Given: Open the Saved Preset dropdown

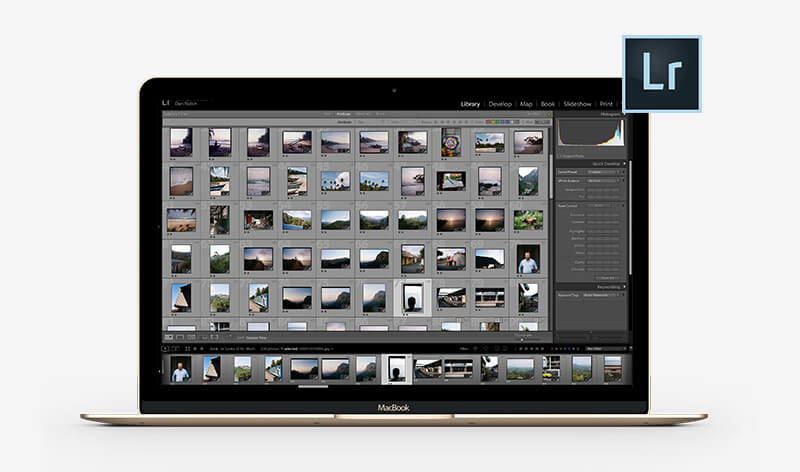Looking at the screenshot, I should click(x=605, y=172).
